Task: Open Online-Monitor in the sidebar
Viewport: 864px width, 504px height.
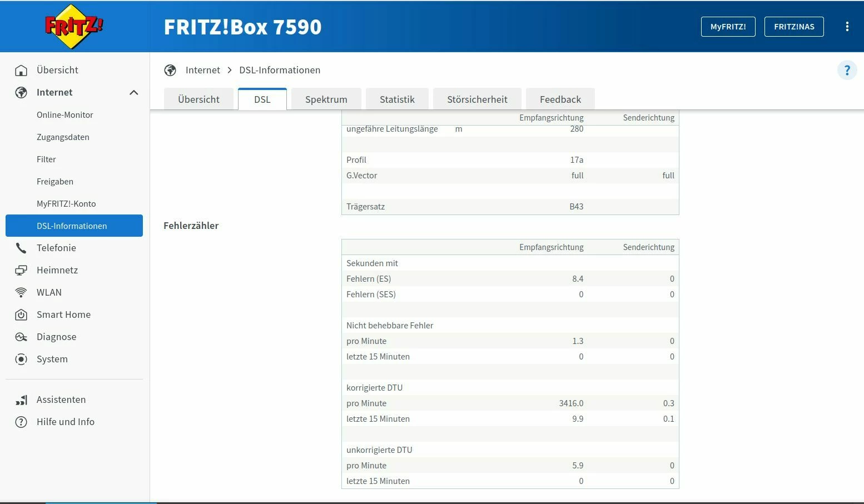Action: 65,115
